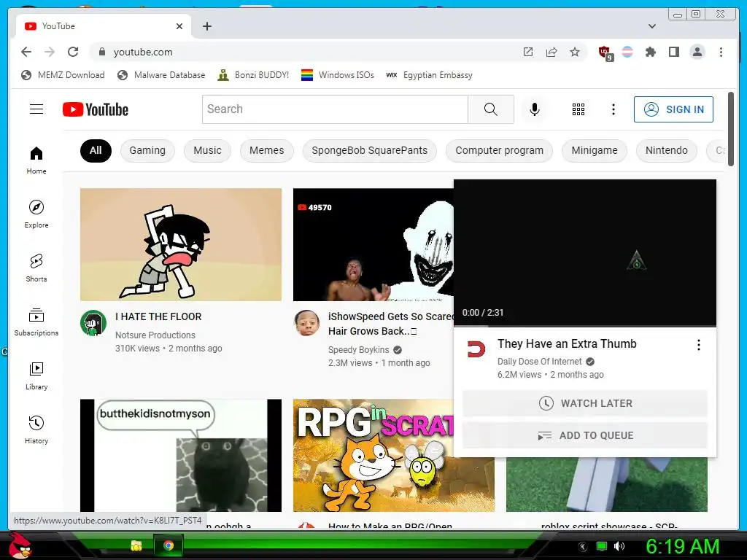747x560 pixels.
Task: Click the Speedy Boykins channel avatar
Action: [306, 323]
